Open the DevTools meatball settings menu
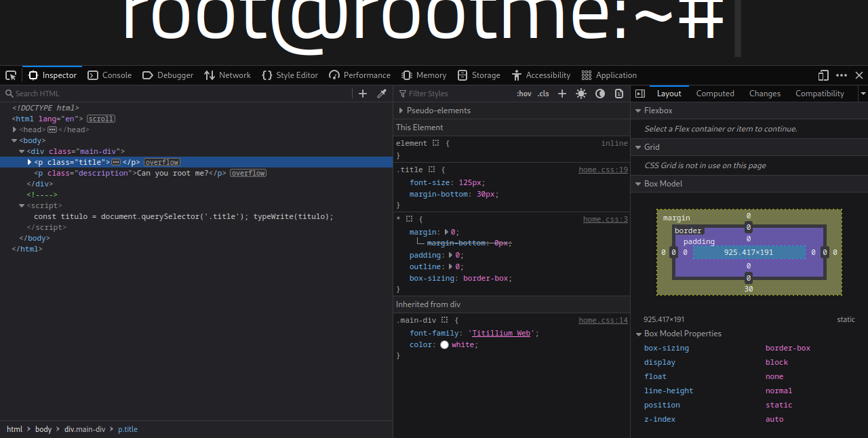Image resolution: width=868 pixels, height=438 pixels. [x=841, y=75]
